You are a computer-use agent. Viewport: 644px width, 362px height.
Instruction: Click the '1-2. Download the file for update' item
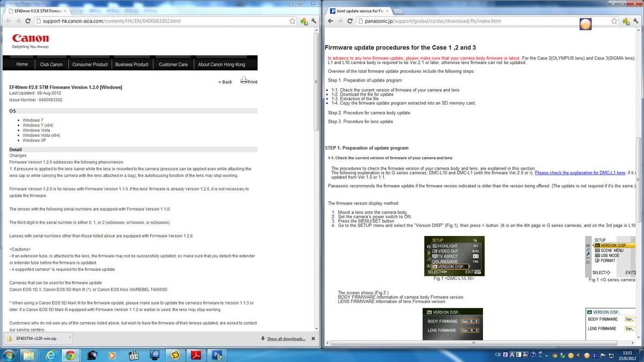[362, 94]
